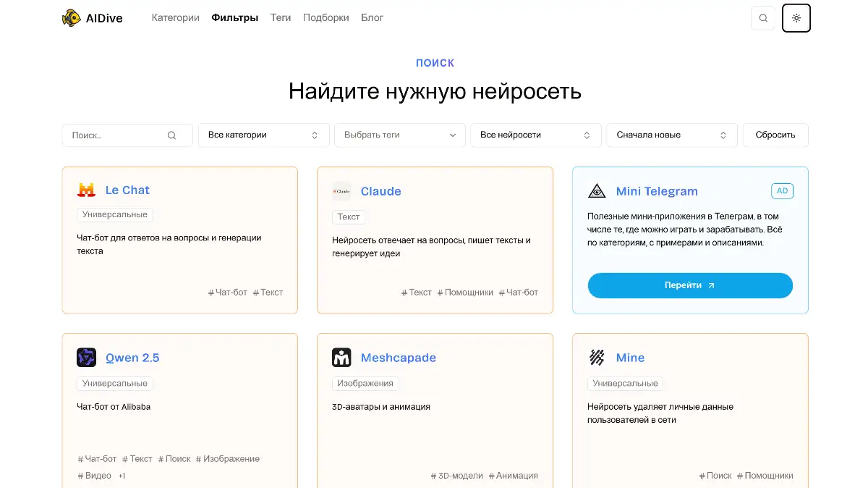Click the Mine logo icon
The width and height of the screenshot is (868, 488).
point(597,358)
